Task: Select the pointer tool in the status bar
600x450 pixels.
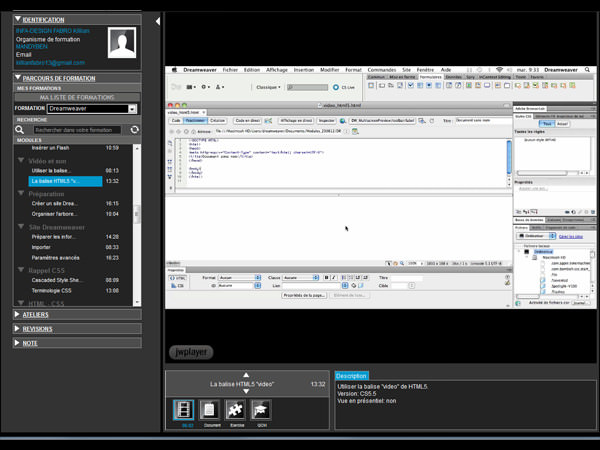Action: [x=389, y=263]
